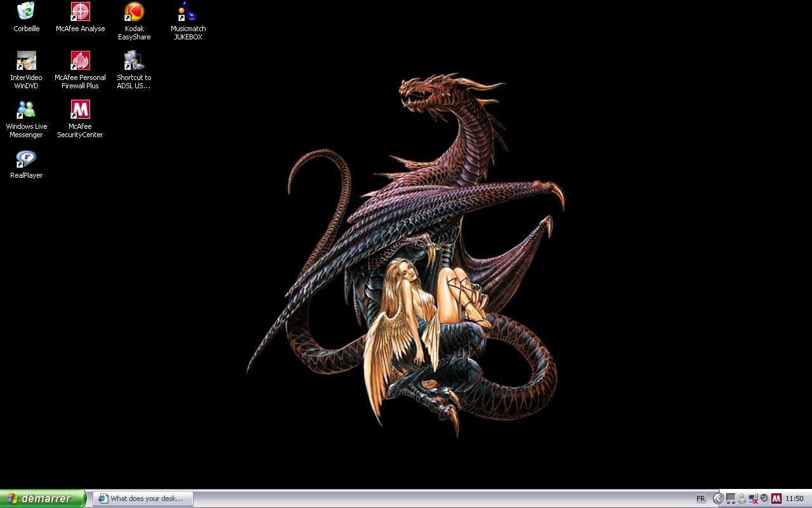Select the McAfee Analyse shortcut
Viewport: 812px width, 508px height.
(x=80, y=12)
